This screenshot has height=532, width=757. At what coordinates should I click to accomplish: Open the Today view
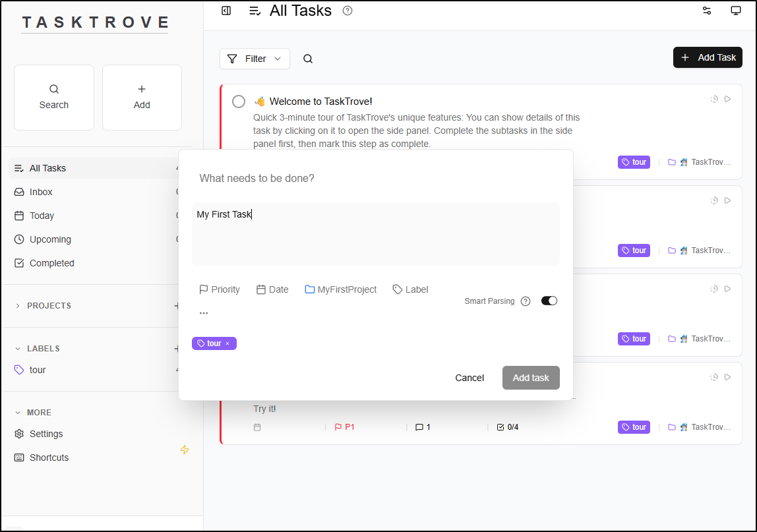click(x=94, y=216)
